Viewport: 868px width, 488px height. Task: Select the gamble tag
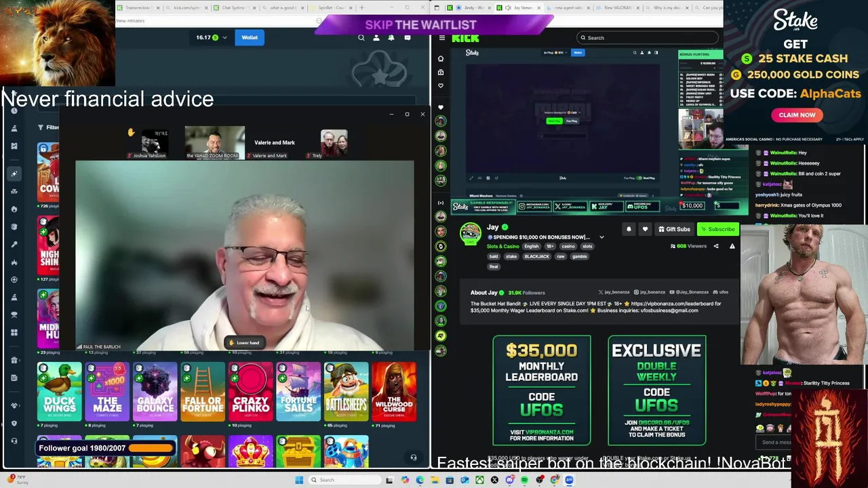coord(579,257)
